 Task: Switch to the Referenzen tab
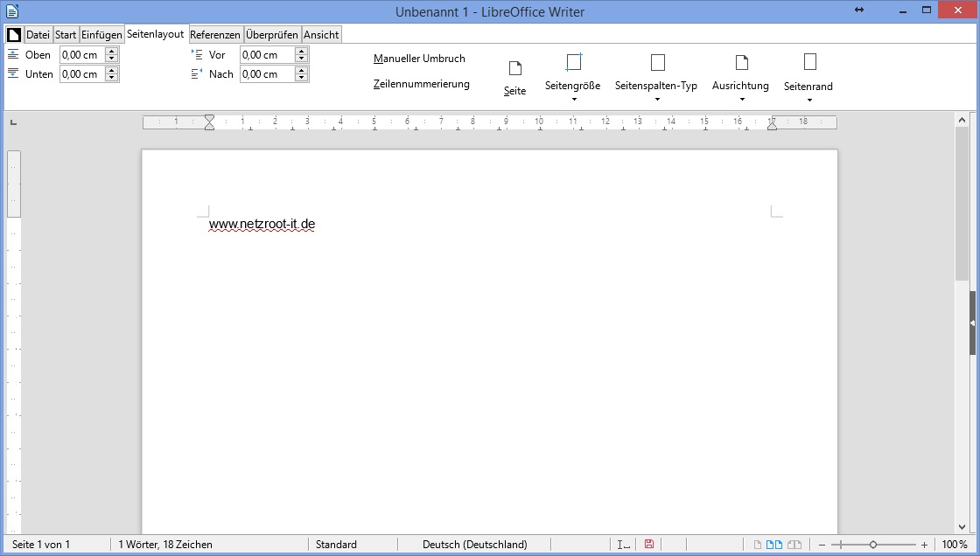215,34
